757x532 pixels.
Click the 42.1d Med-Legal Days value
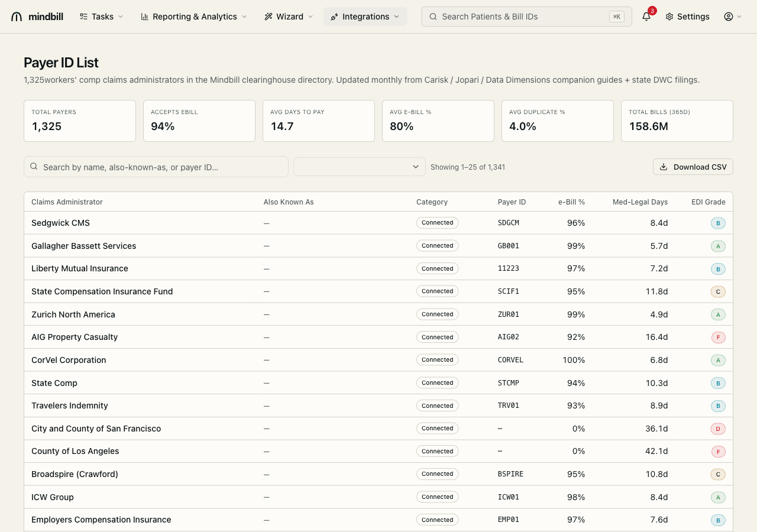[x=656, y=451]
